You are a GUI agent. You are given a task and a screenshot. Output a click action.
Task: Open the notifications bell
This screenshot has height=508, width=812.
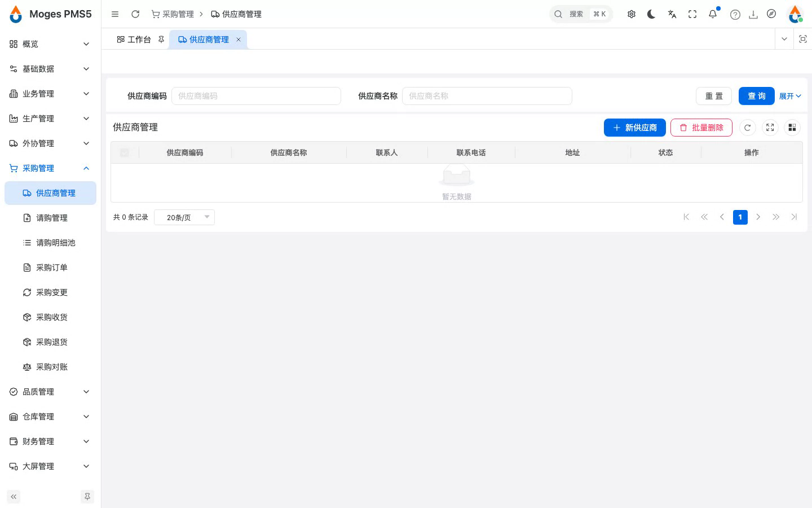click(x=713, y=14)
